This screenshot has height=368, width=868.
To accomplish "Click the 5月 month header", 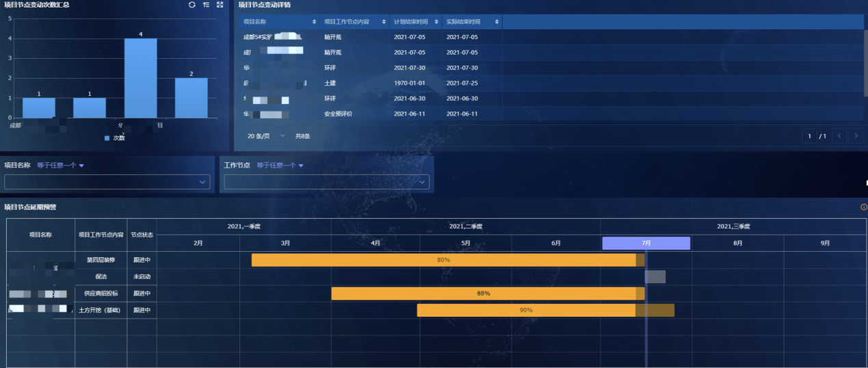I will point(466,243).
